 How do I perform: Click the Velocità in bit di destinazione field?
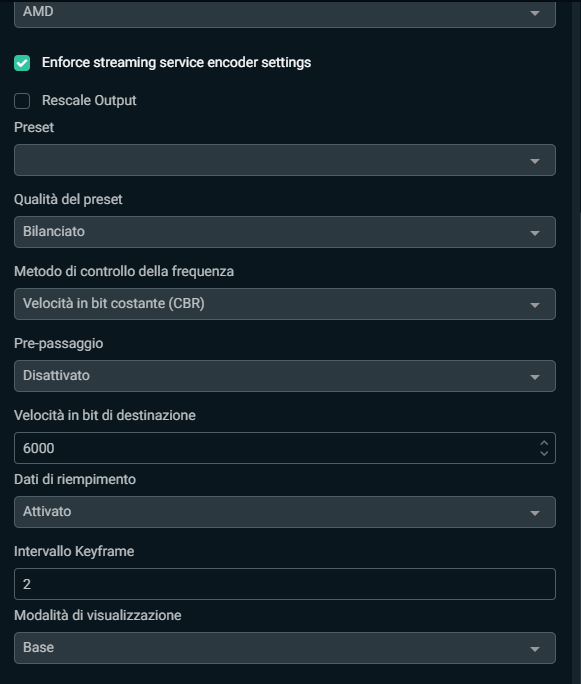point(285,448)
